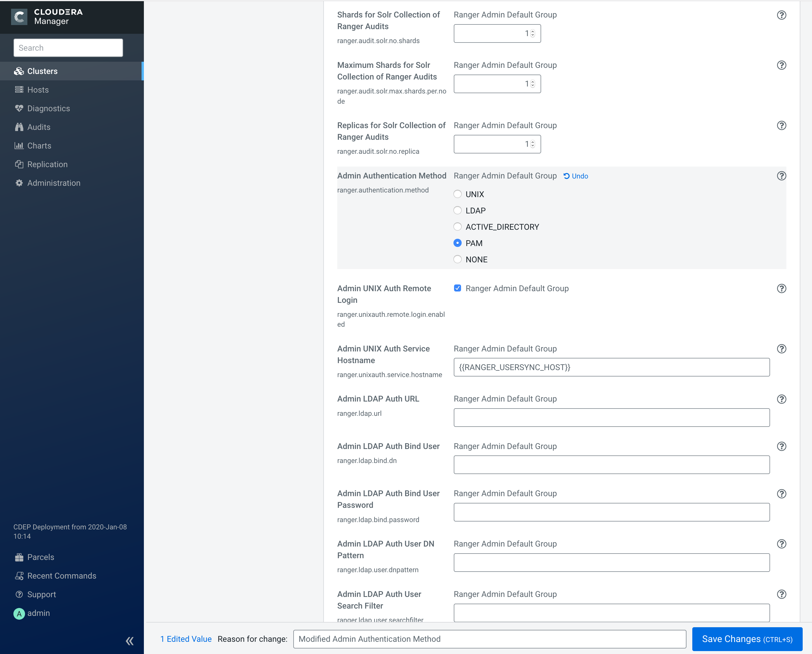The width and height of the screenshot is (812, 654).
Task: Click the Cloudera Manager logo icon
Action: (x=19, y=17)
